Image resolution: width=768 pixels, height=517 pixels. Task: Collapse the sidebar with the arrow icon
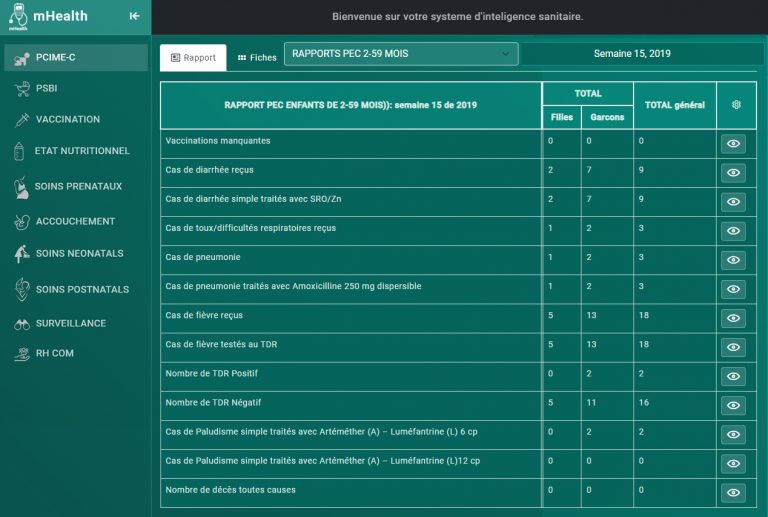(x=135, y=16)
